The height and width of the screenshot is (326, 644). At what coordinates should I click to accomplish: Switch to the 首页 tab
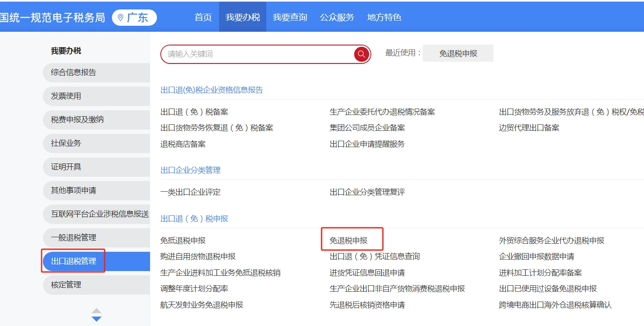click(202, 17)
